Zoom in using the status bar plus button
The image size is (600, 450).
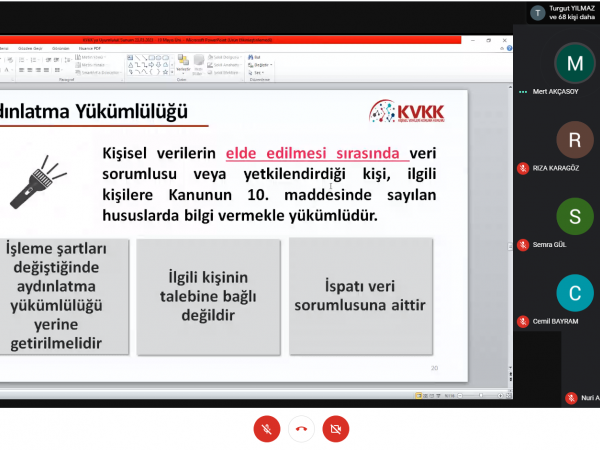(x=500, y=396)
